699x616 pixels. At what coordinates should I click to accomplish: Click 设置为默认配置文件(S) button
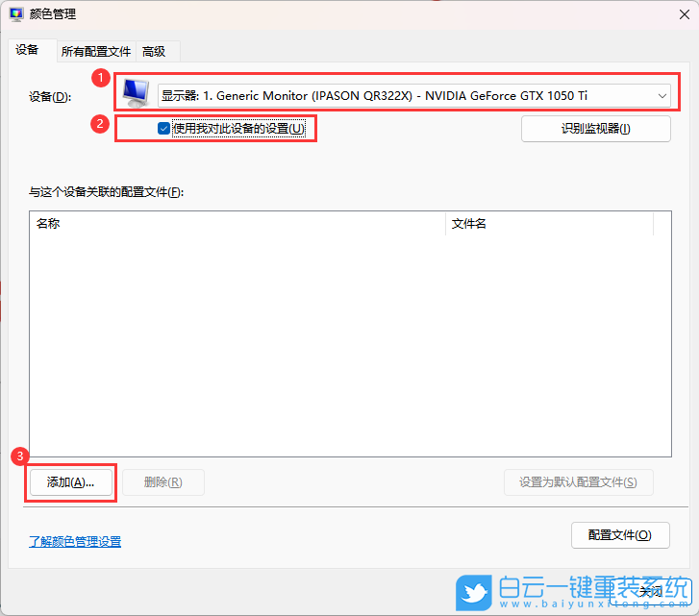click(x=578, y=481)
